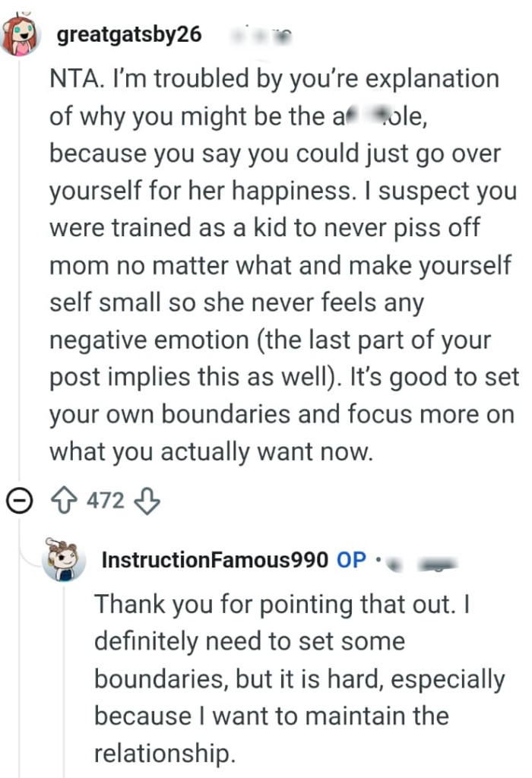The image size is (532, 778).
Task: Open greatgatsby26's profile via username
Action: click(x=129, y=34)
